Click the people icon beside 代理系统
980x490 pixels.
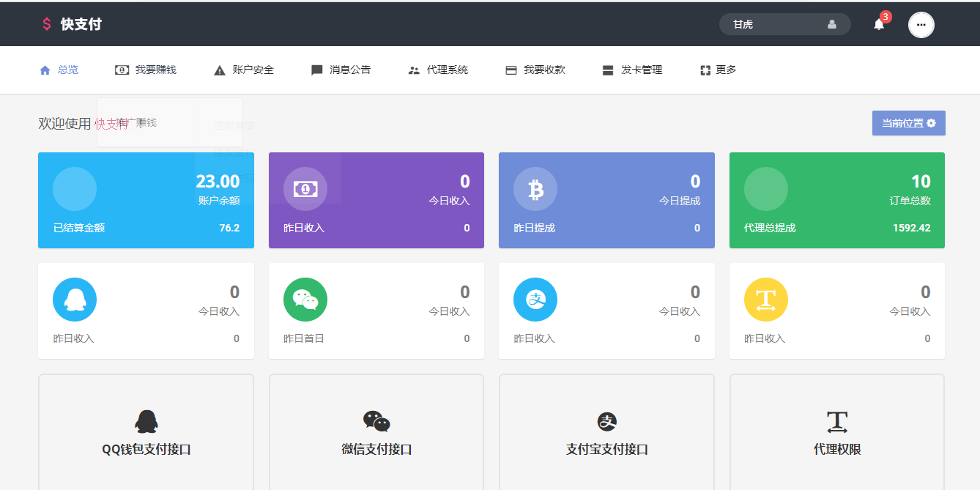coord(414,70)
